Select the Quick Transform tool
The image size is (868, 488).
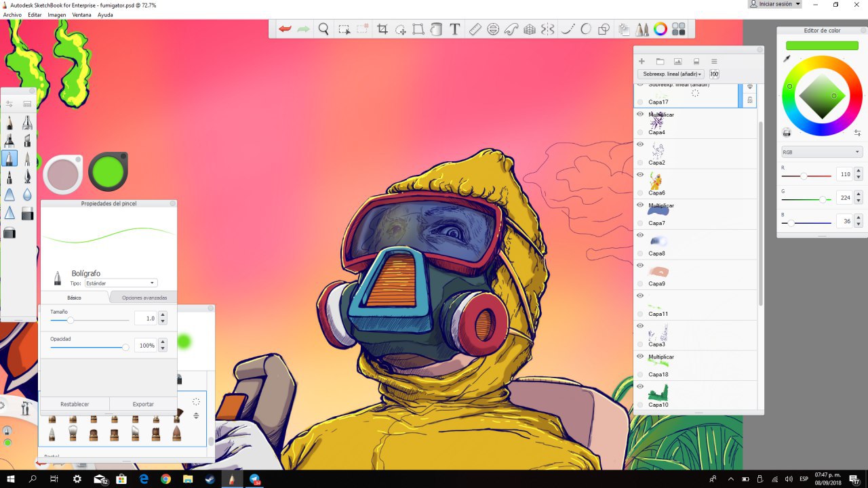click(401, 29)
